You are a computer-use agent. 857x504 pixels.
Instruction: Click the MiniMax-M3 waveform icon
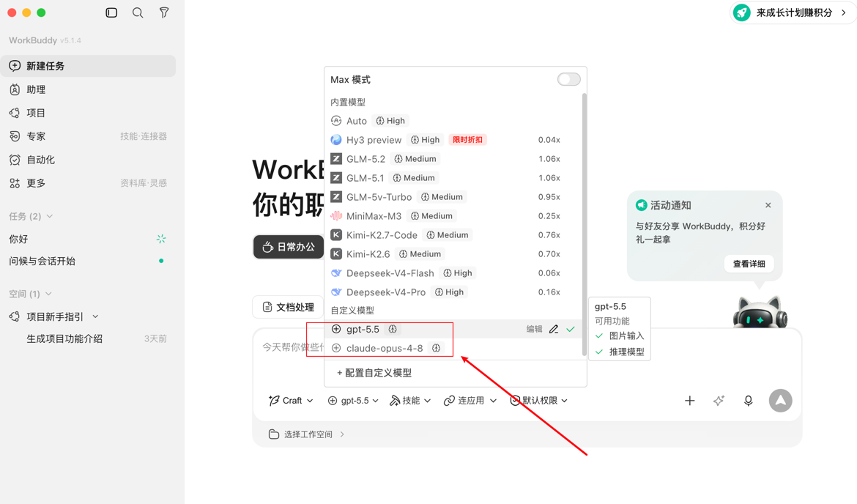click(x=336, y=216)
